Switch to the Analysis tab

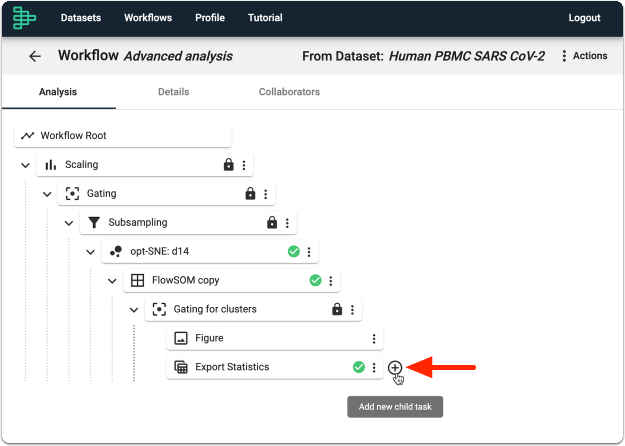(x=58, y=92)
